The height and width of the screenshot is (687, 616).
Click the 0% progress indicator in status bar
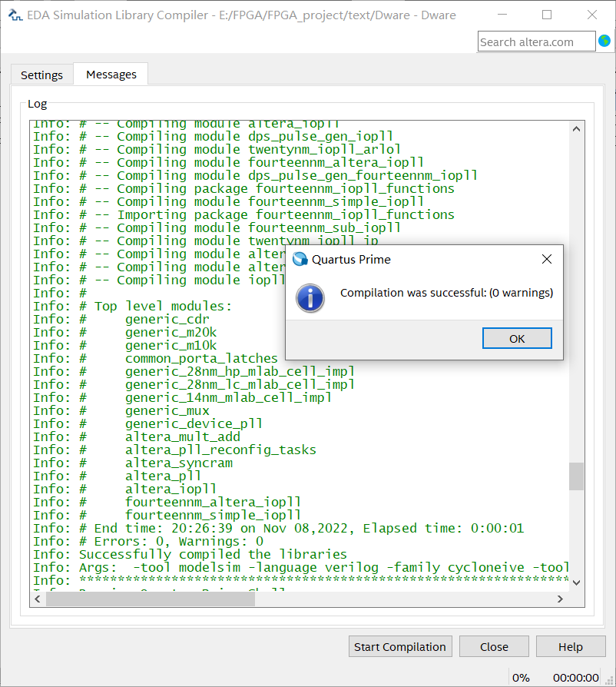click(x=521, y=678)
